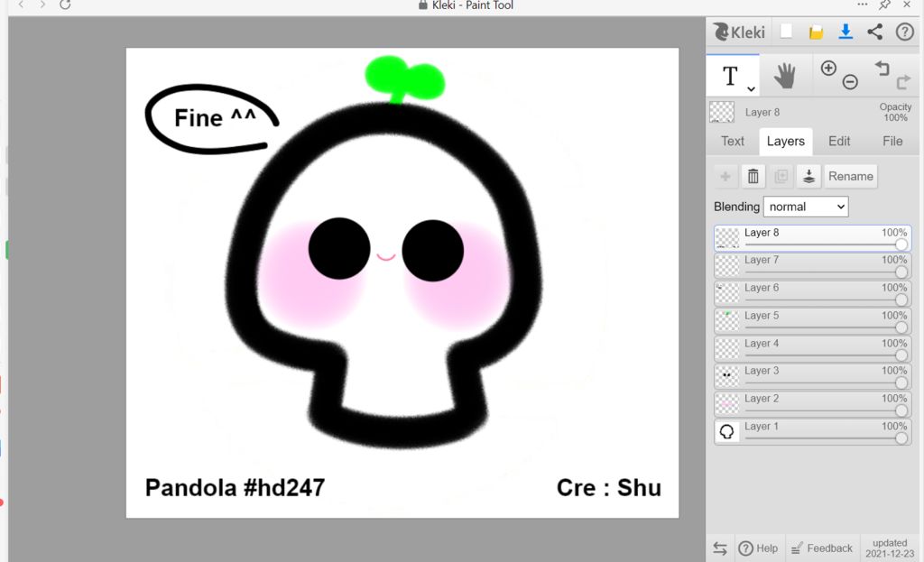
Task: Switch to the File tab
Action: (892, 142)
